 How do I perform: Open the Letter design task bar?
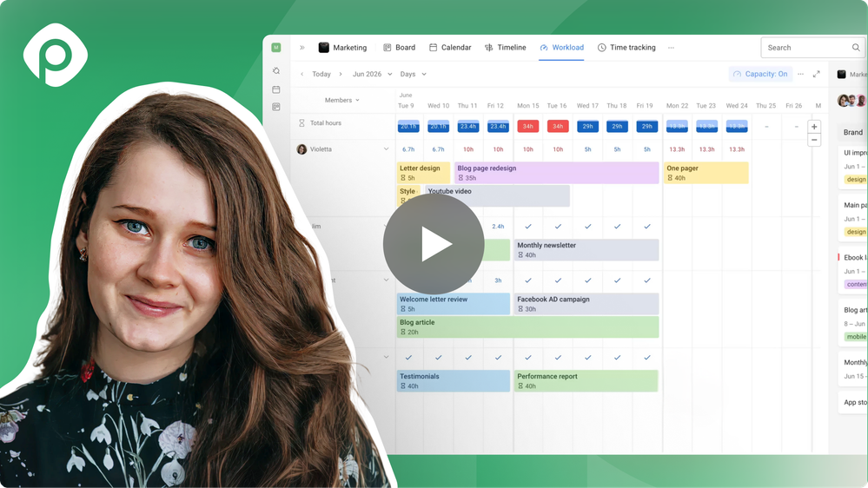(423, 173)
